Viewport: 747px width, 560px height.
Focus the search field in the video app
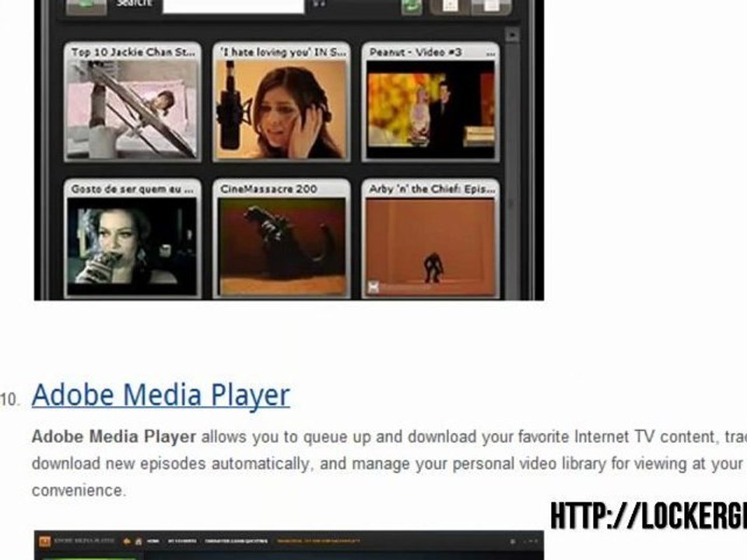point(233,5)
